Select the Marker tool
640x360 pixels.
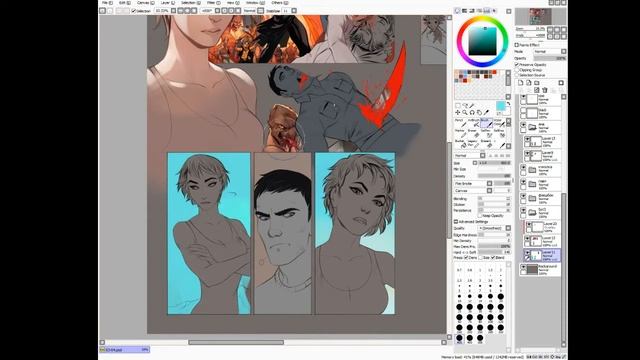click(460, 133)
